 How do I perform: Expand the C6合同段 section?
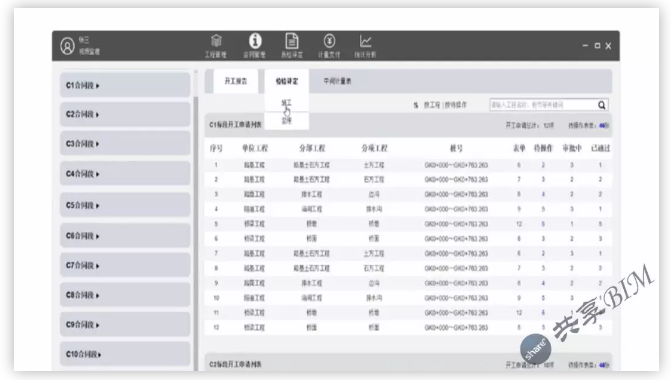(x=125, y=236)
